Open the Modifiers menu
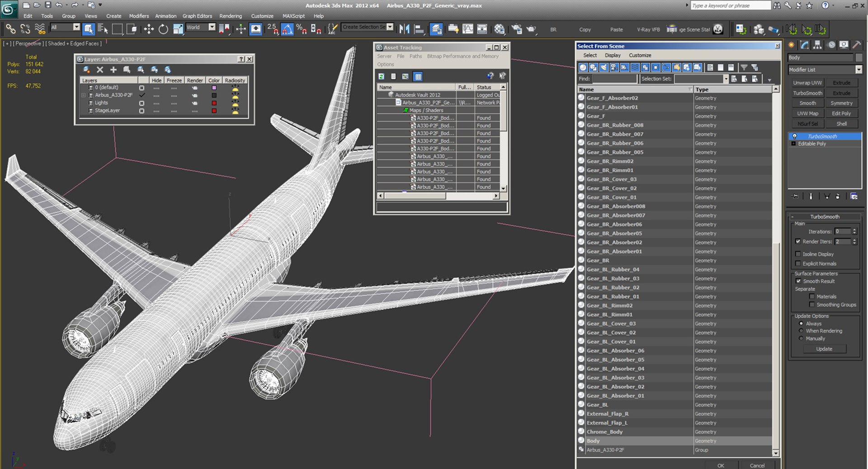This screenshot has height=469, width=868. [x=139, y=16]
